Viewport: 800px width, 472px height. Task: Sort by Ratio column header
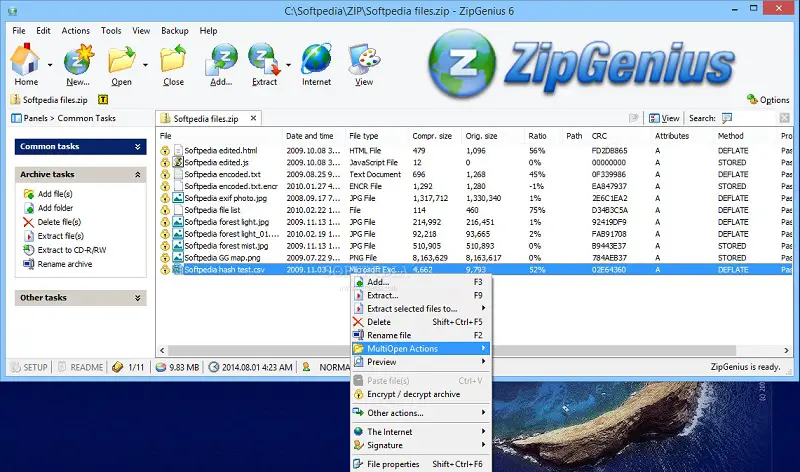(537, 136)
